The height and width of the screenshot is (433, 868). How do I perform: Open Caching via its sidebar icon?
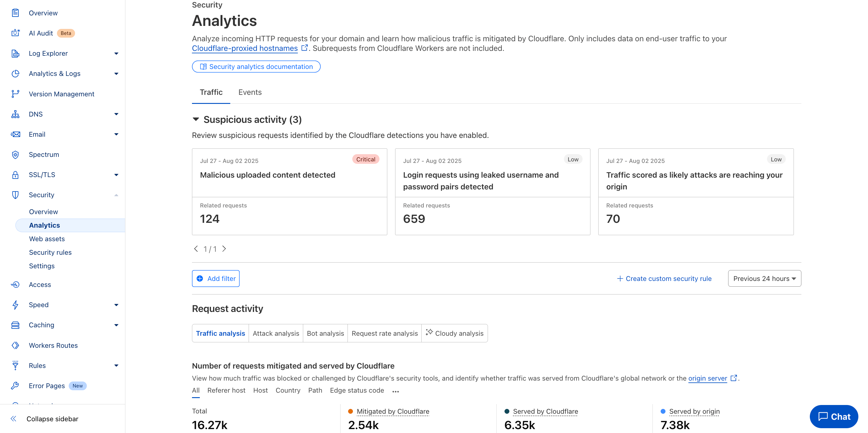click(x=15, y=325)
